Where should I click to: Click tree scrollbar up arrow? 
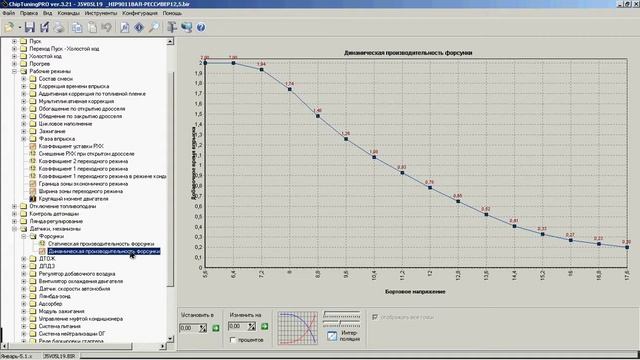point(170,41)
